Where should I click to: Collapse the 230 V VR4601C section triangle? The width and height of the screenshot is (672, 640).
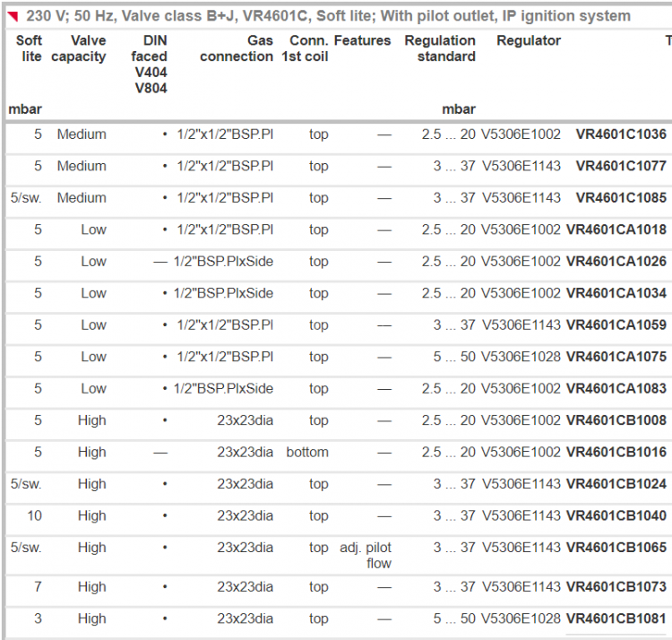(x=13, y=16)
